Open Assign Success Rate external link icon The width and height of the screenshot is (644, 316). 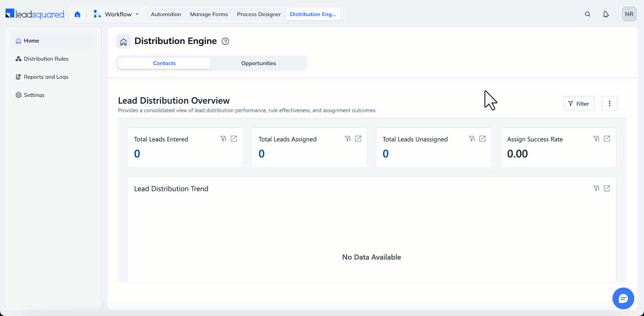pyautogui.click(x=607, y=139)
